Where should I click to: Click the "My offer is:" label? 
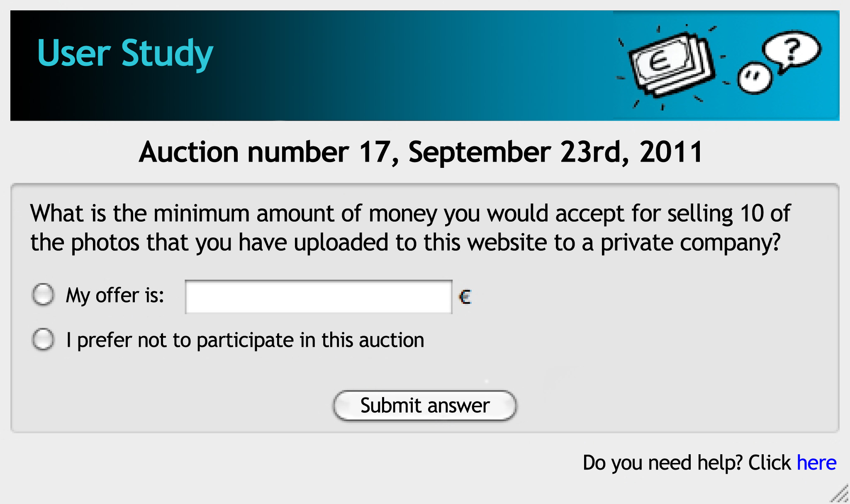click(x=115, y=296)
